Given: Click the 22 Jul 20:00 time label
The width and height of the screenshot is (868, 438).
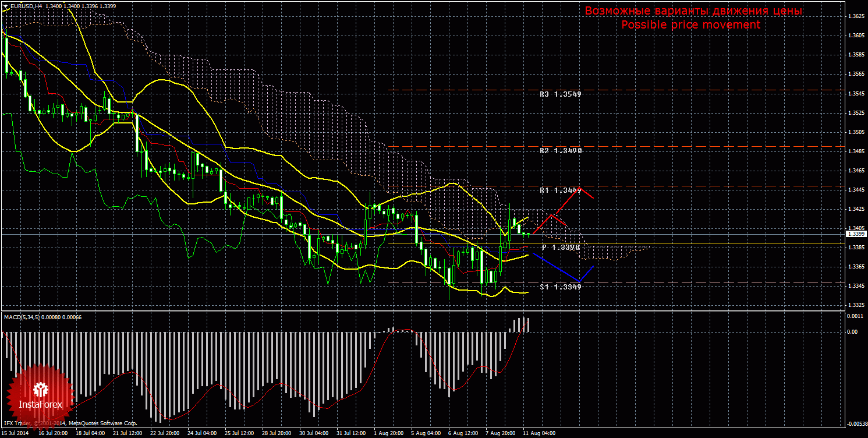Looking at the screenshot, I should (x=165, y=433).
